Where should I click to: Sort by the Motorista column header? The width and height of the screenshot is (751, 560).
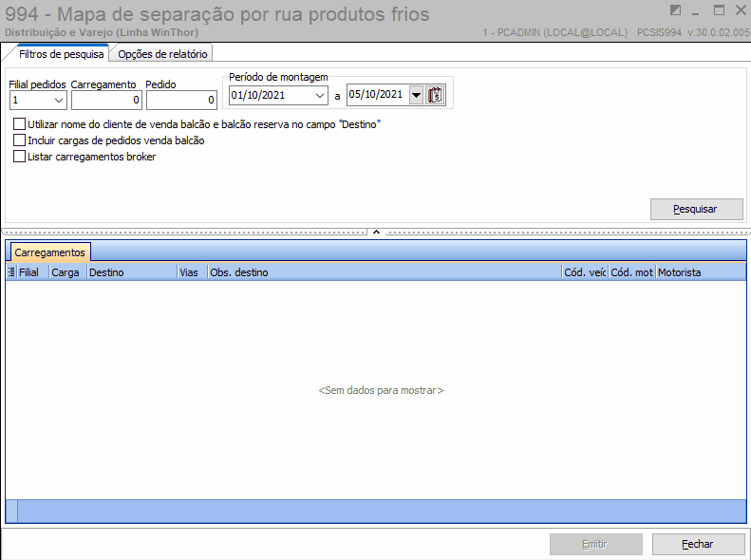click(701, 272)
